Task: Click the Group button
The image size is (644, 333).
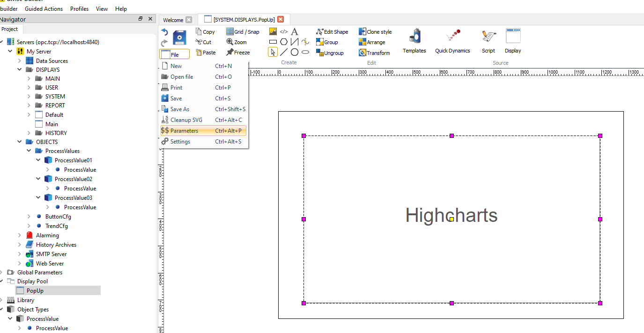Action: (327, 42)
